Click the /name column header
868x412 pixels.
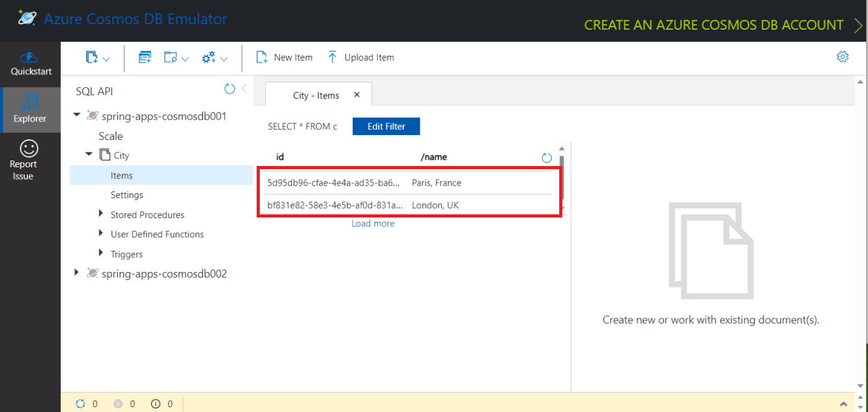click(x=434, y=157)
